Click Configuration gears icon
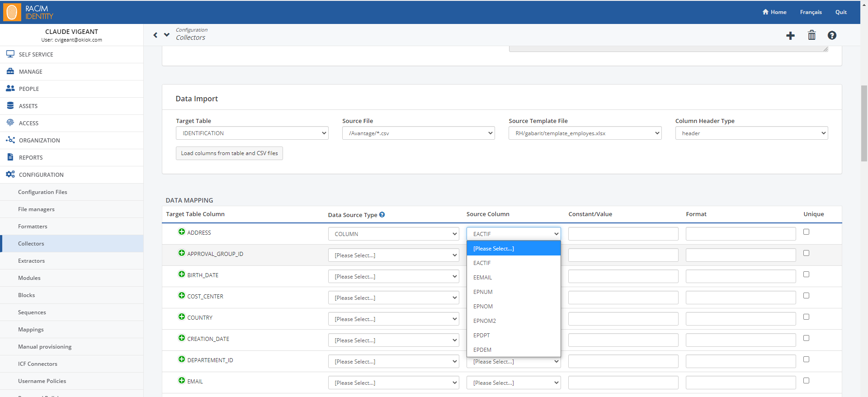 [x=10, y=175]
